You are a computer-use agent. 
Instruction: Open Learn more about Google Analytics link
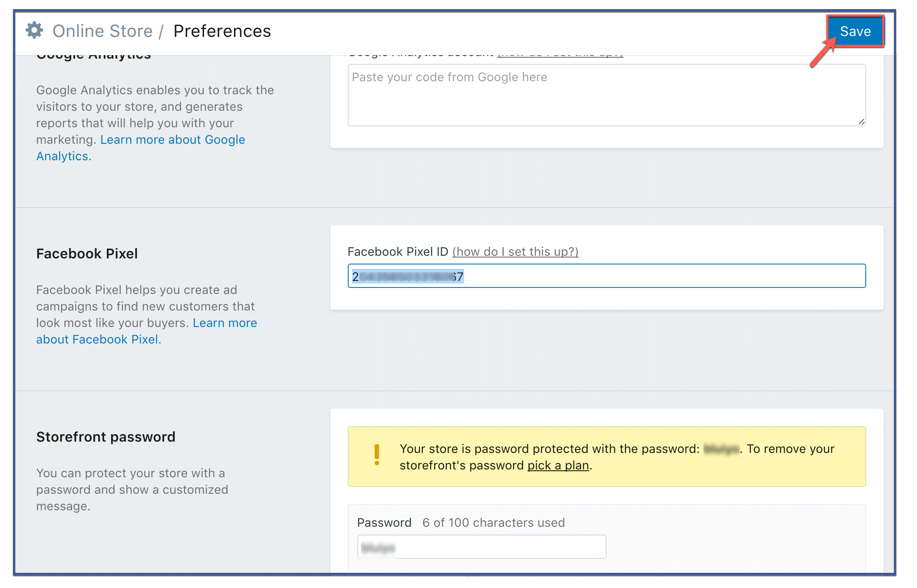tap(141, 148)
